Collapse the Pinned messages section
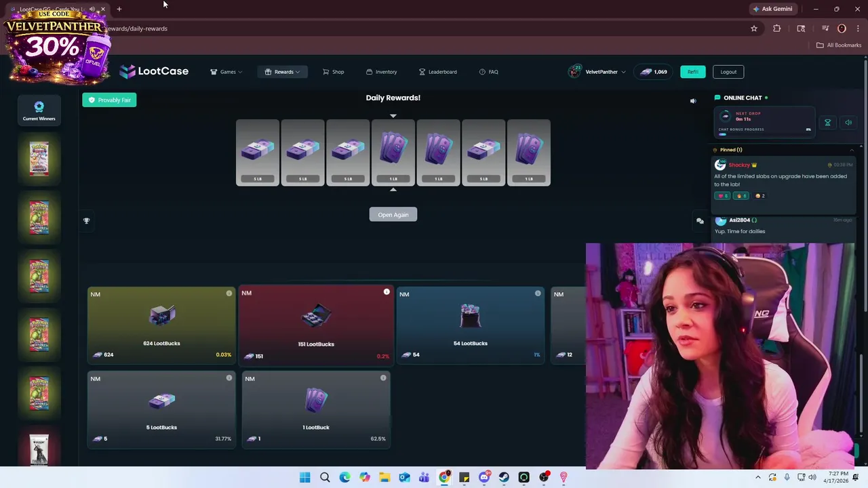The height and width of the screenshot is (488, 868). (x=852, y=150)
